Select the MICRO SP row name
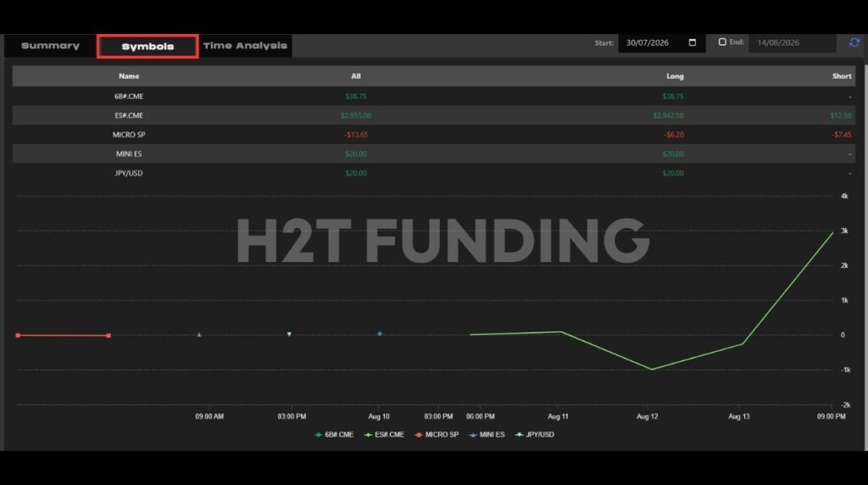868x485 pixels. pyautogui.click(x=129, y=135)
